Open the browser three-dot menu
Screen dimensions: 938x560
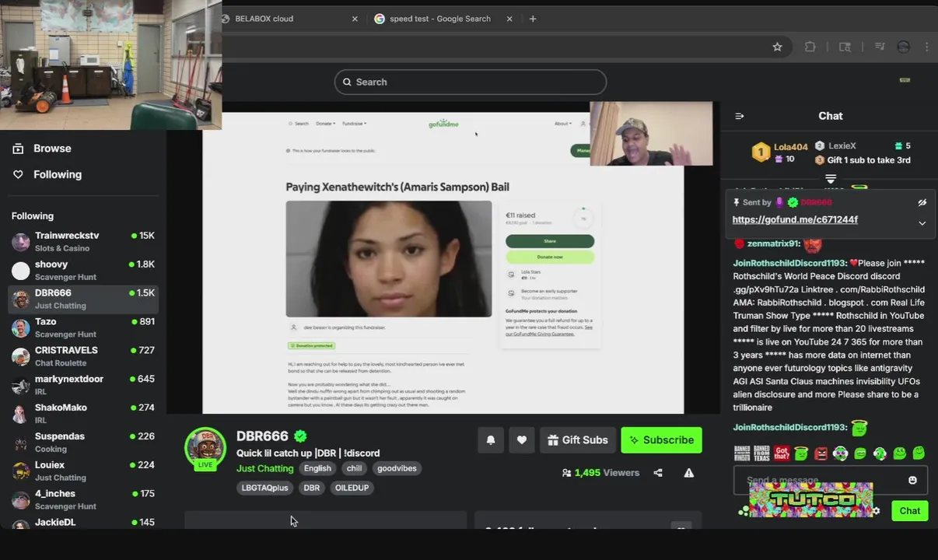[926, 47]
